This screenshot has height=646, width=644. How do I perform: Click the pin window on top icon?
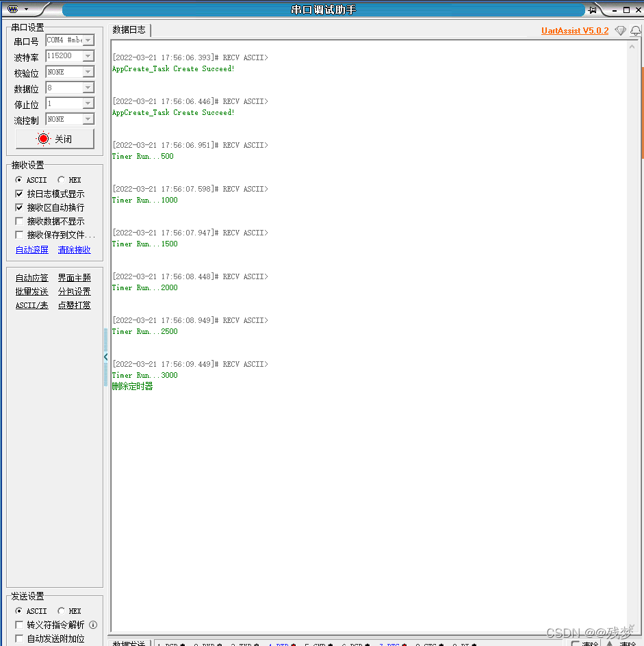click(593, 10)
